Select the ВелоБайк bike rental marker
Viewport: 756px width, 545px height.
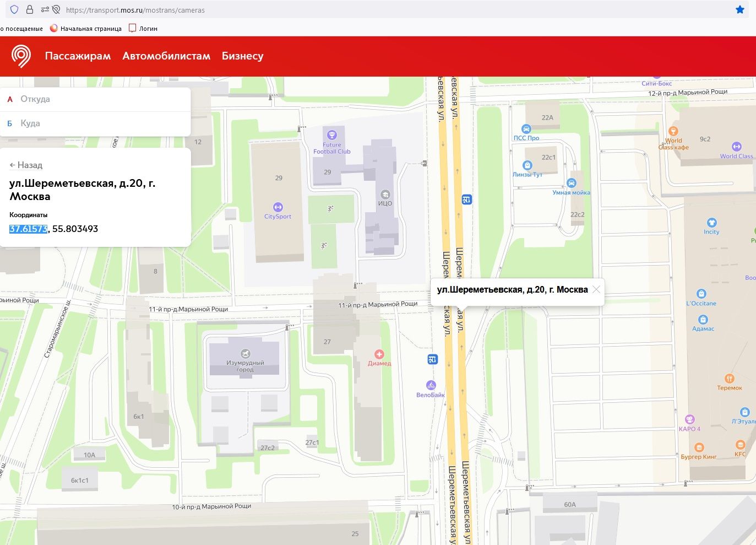(x=431, y=385)
